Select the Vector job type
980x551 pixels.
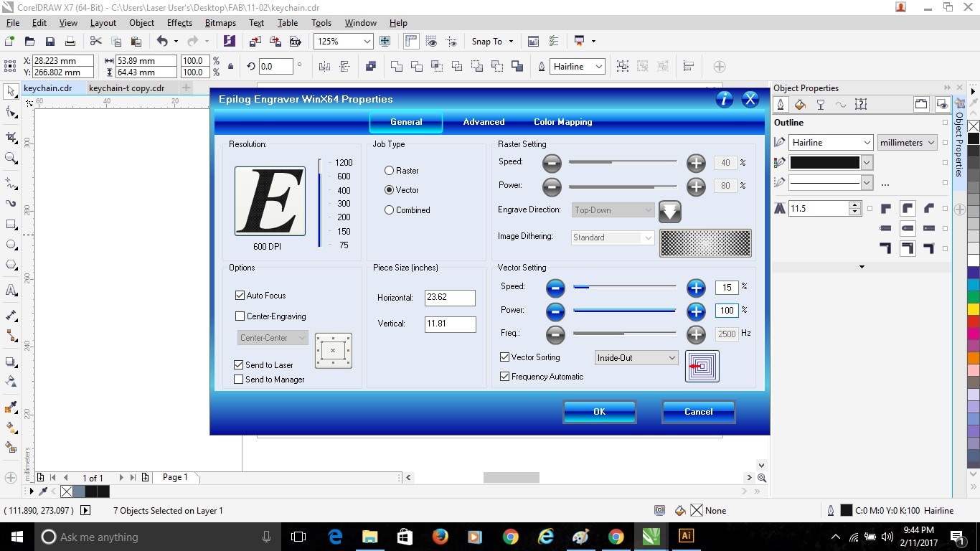(x=402, y=190)
